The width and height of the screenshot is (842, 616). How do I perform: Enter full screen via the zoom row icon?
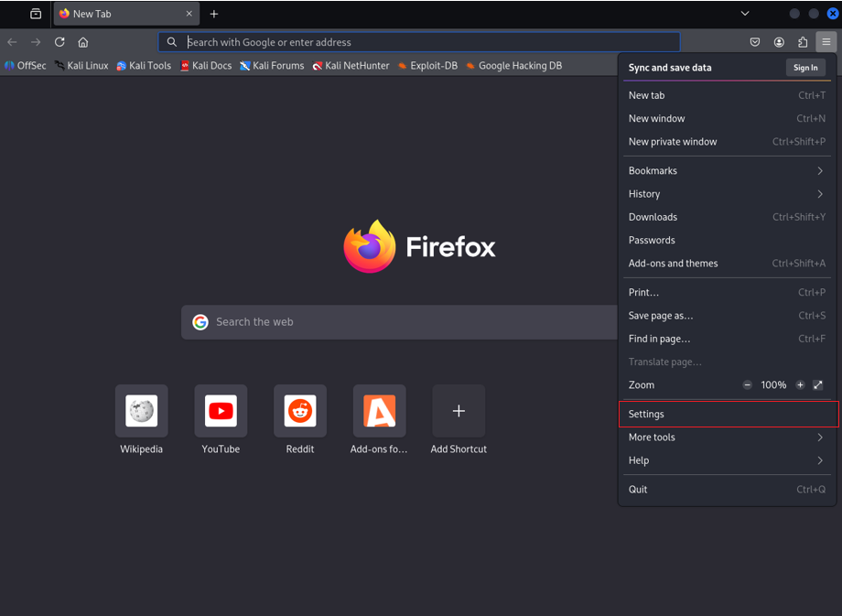click(818, 384)
